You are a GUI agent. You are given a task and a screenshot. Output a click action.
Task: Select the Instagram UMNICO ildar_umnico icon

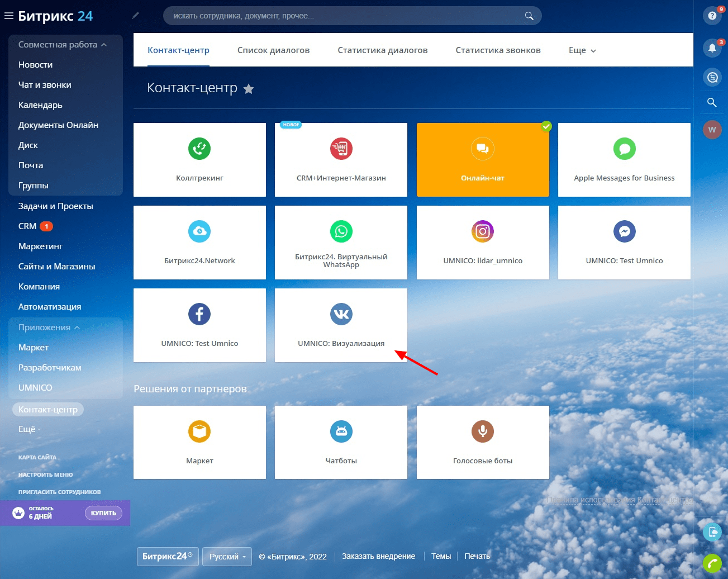[x=483, y=231]
